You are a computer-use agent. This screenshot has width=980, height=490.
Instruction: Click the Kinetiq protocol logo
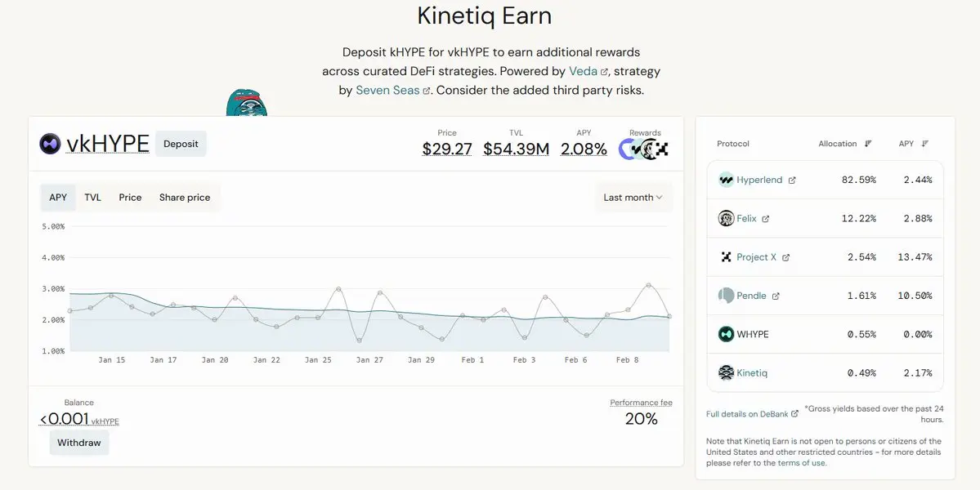(x=726, y=373)
